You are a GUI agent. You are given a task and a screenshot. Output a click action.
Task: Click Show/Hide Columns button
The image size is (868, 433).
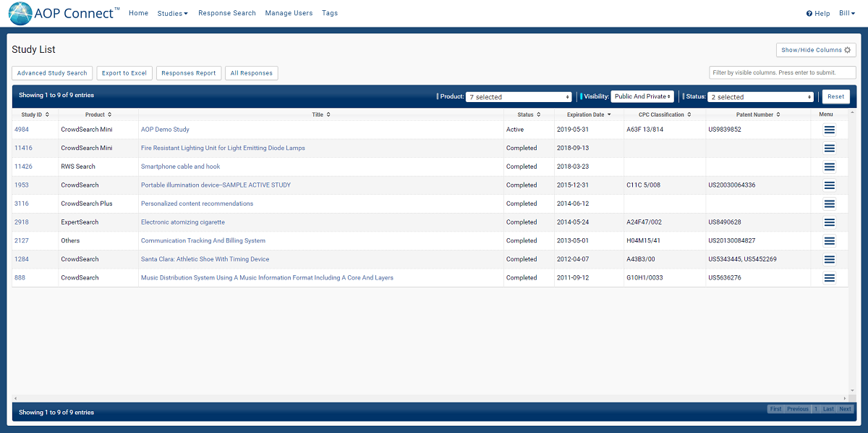pos(816,50)
